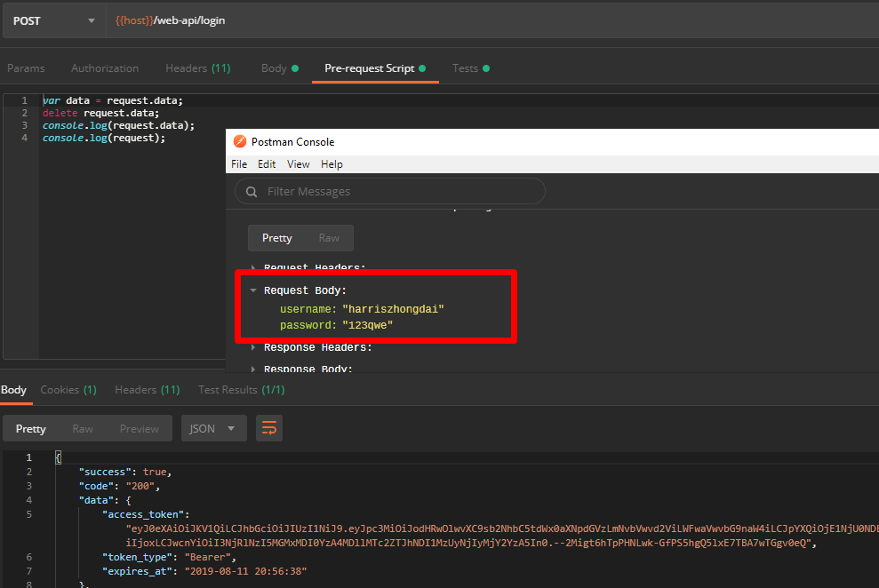Open the POST method dropdown
879x588 pixels.
click(54, 20)
